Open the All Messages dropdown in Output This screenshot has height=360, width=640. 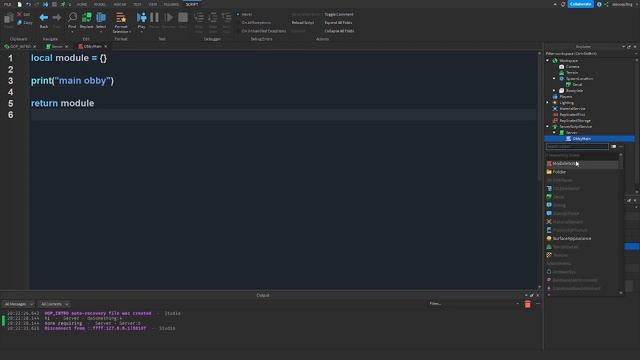tap(19, 304)
